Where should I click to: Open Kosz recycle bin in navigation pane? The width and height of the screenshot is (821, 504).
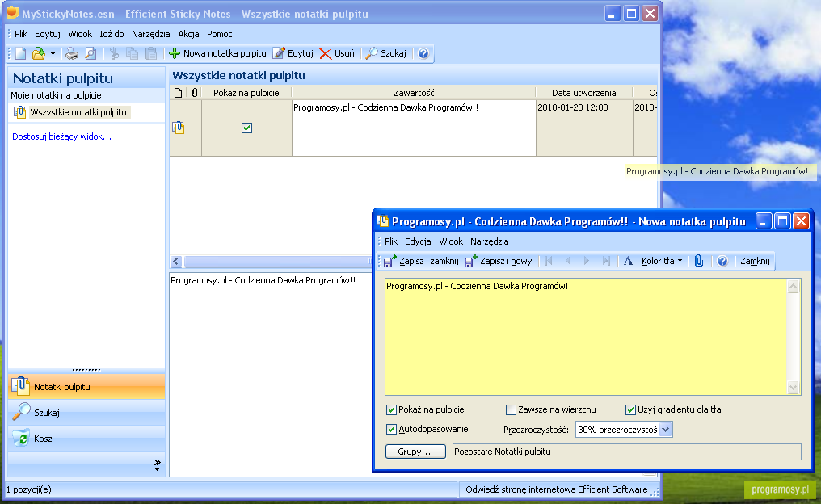tap(86, 438)
